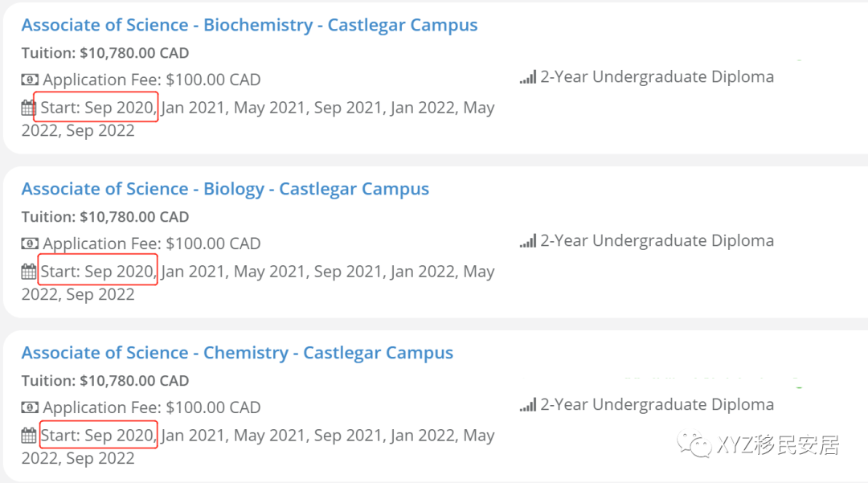Screen dimensions: 868x483
Task: Click the application fee money icon for Biology
Action: pyautogui.click(x=30, y=244)
